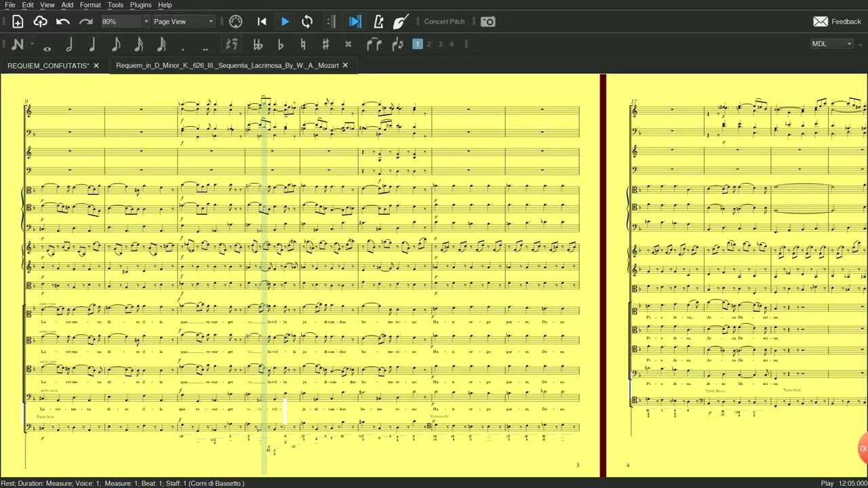The height and width of the screenshot is (488, 868).
Task: Select voice 4
Action: pyautogui.click(x=452, y=44)
